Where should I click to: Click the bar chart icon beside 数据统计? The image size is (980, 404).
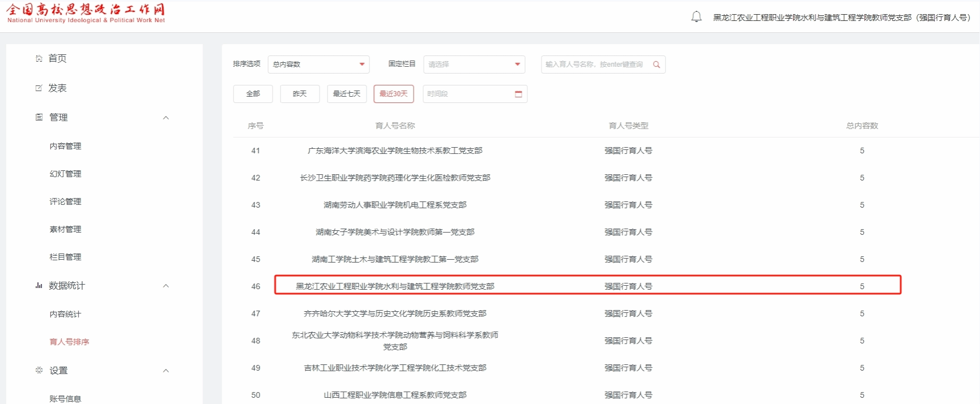click(39, 286)
